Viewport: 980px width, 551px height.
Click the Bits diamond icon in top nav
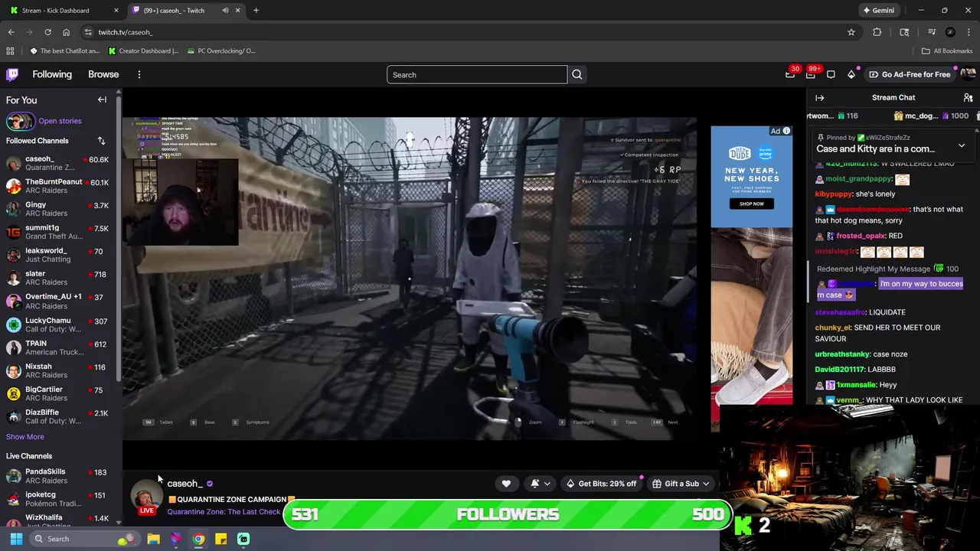tap(851, 74)
